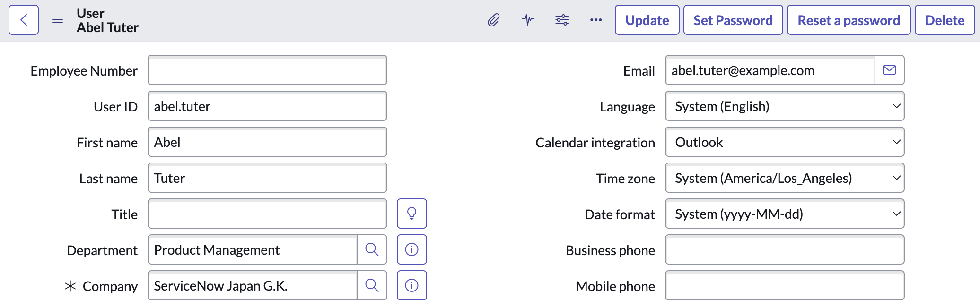Open the Department lookup magnifier

(372, 249)
